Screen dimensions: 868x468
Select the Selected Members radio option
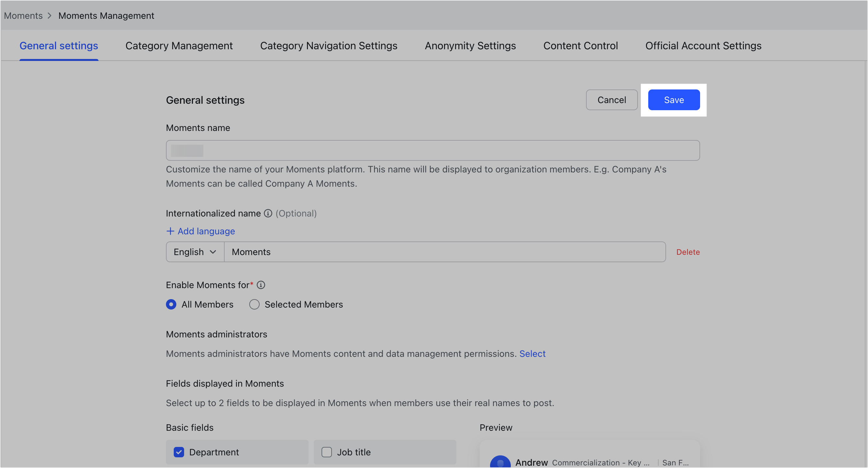(x=254, y=305)
